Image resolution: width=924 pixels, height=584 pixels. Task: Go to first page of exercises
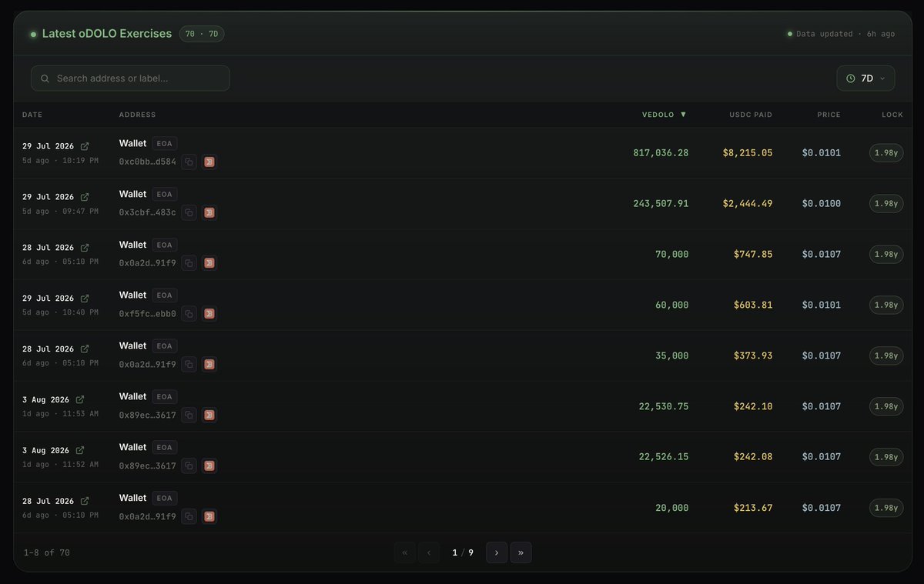pyautogui.click(x=405, y=552)
